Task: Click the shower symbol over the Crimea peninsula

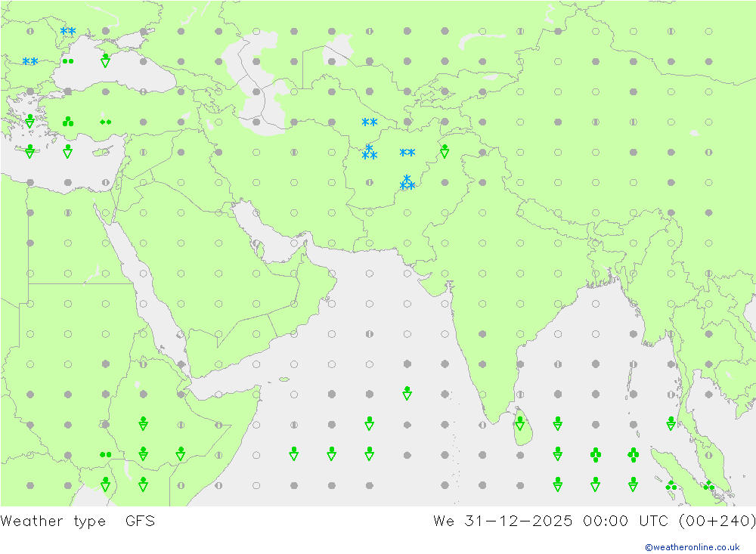Action: (105, 60)
